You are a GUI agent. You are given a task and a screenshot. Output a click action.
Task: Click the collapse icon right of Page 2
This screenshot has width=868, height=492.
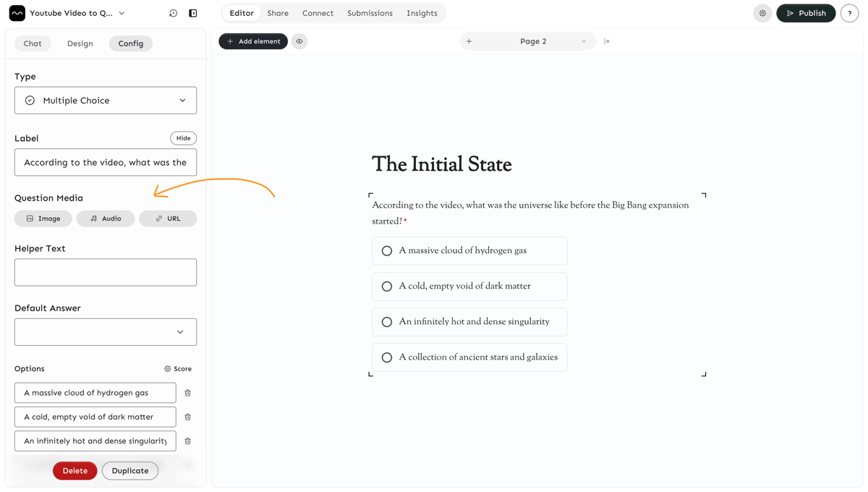607,41
